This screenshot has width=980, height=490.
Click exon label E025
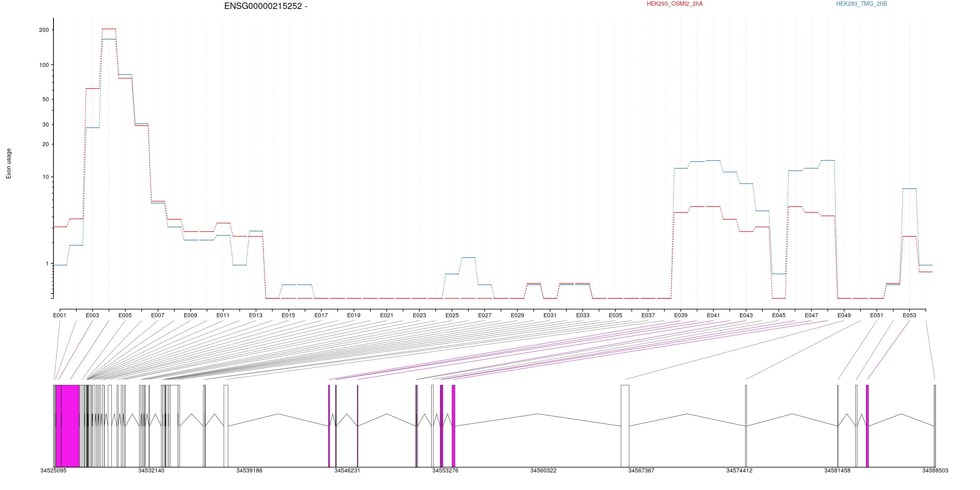click(452, 315)
